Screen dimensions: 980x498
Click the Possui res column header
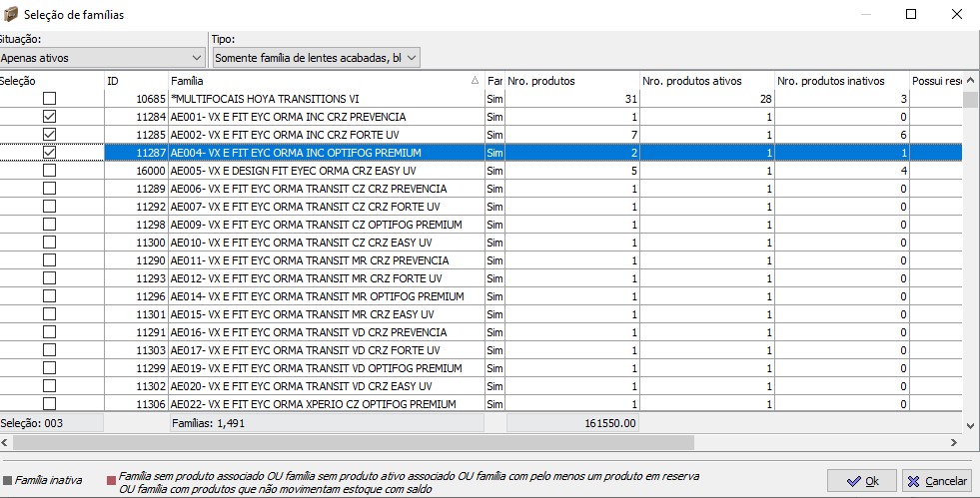(x=936, y=81)
